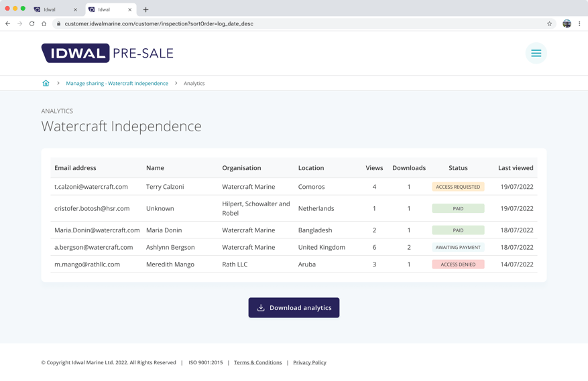Click the 14/07/2022 last viewed date

[517, 264]
